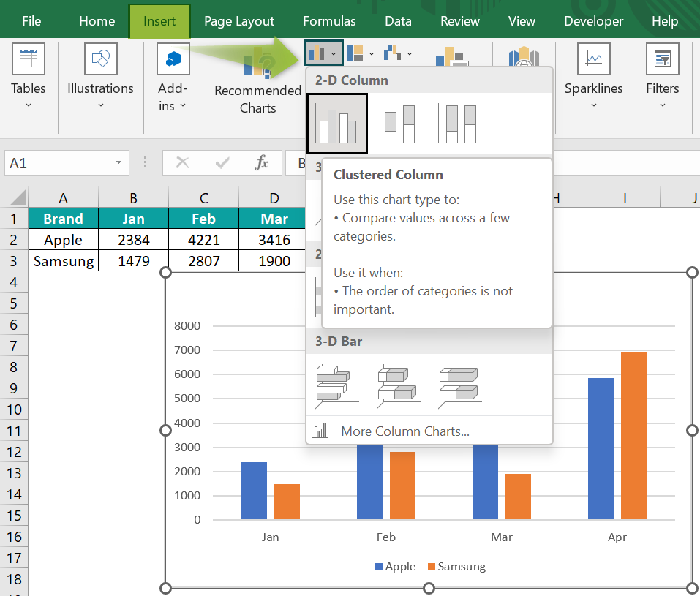The height and width of the screenshot is (596, 700).
Task: Open the dropdown beside the Hierarchy chart icon
Action: [x=370, y=53]
